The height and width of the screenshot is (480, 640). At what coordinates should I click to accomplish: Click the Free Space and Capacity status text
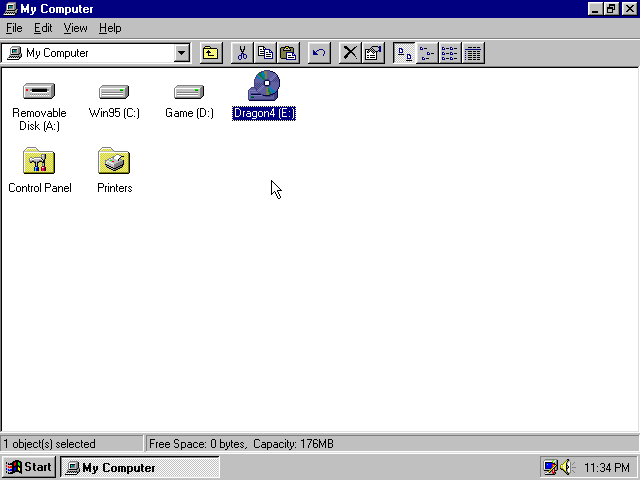tap(241, 444)
